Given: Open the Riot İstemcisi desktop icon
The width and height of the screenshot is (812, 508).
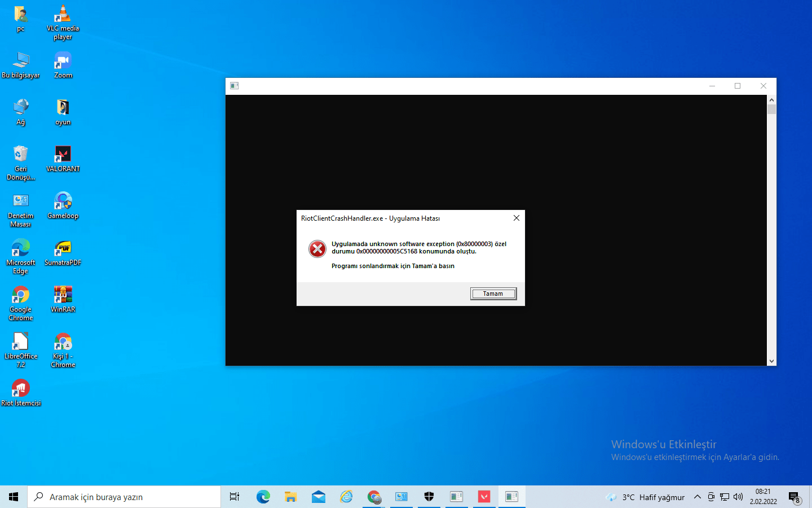Looking at the screenshot, I should tap(21, 393).
